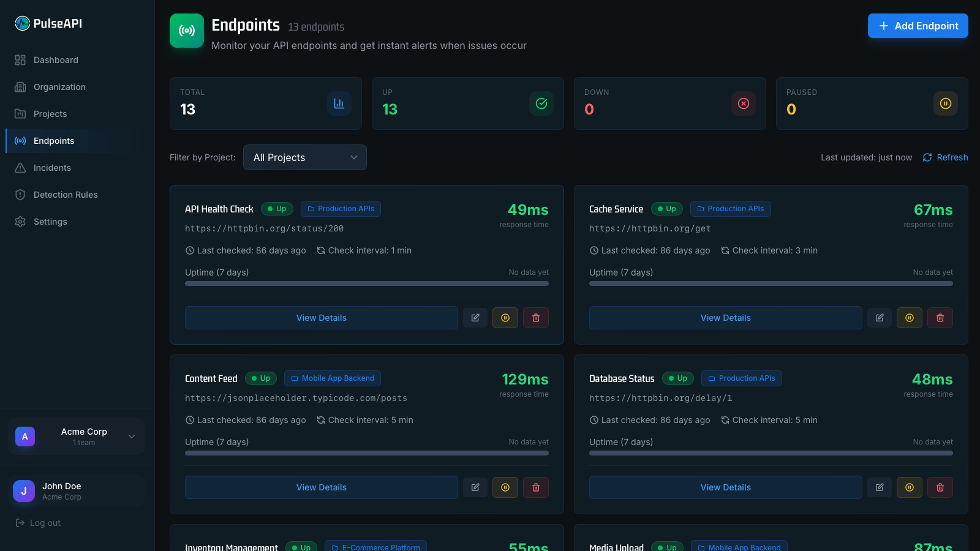Click edit icon for Database Status

(x=880, y=487)
